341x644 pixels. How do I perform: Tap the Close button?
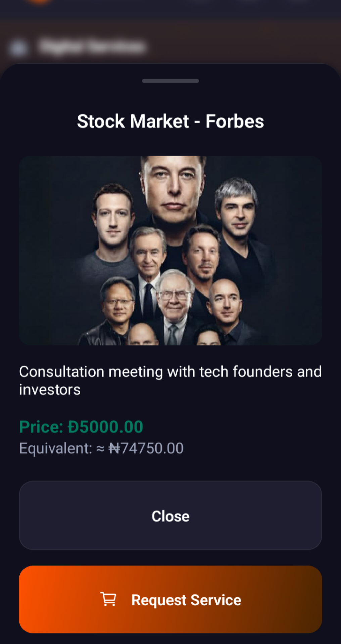click(170, 516)
